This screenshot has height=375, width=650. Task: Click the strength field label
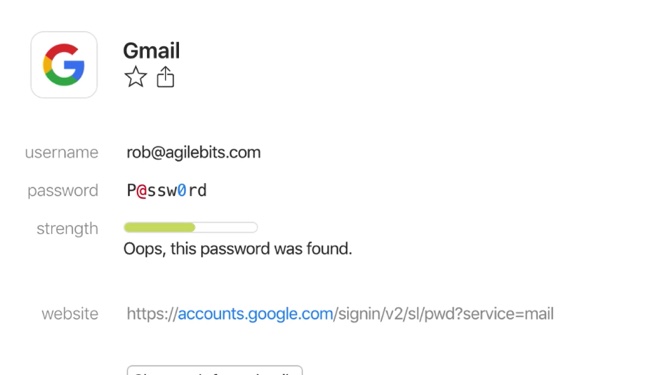[68, 229]
